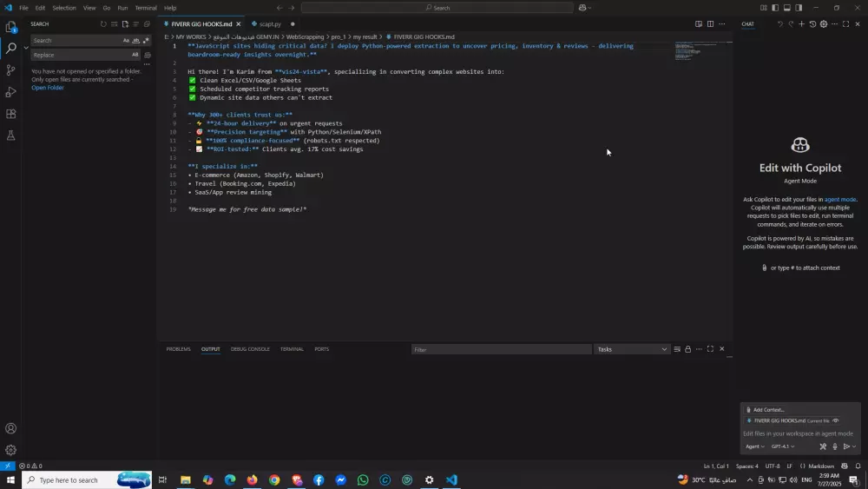Image resolution: width=868 pixels, height=489 pixels.
Task: Collapse the Replace field chevron
Action: (x=26, y=48)
